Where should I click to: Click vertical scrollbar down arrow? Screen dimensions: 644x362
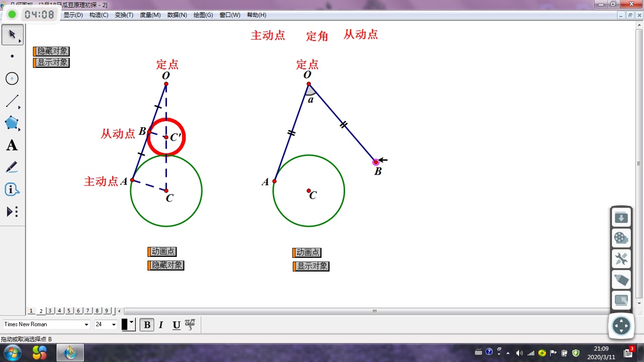pos(639,303)
